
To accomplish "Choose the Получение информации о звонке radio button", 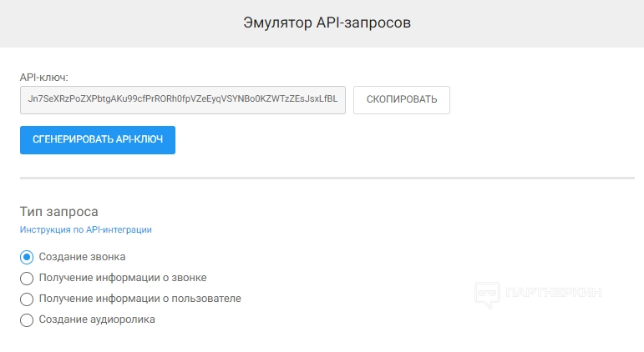I will [26, 278].
